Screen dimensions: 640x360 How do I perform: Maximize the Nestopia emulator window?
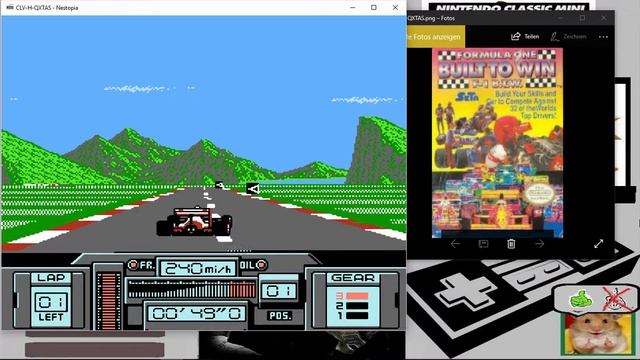point(374,7)
